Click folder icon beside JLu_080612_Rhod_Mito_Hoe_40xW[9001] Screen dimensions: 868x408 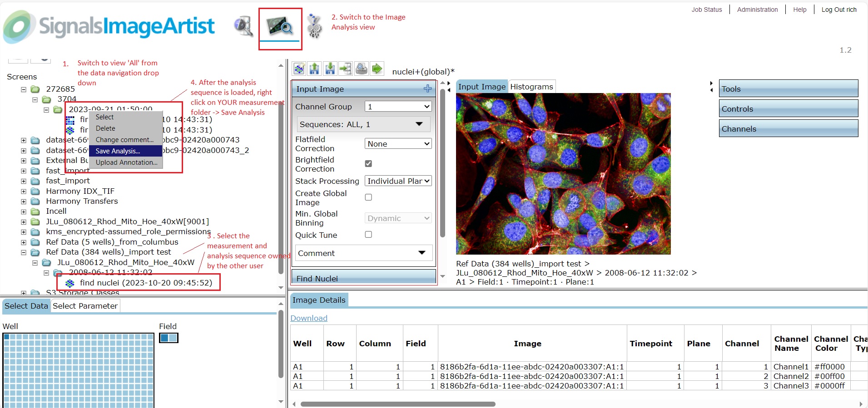[35, 222]
